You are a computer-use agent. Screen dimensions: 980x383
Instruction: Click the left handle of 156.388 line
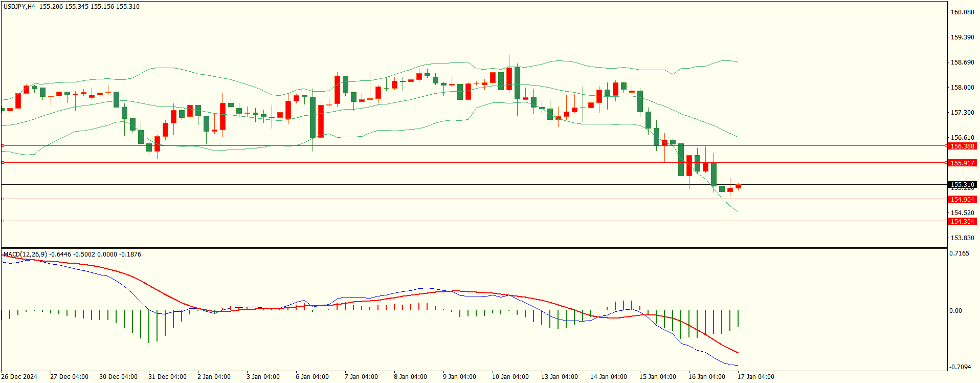point(3,146)
